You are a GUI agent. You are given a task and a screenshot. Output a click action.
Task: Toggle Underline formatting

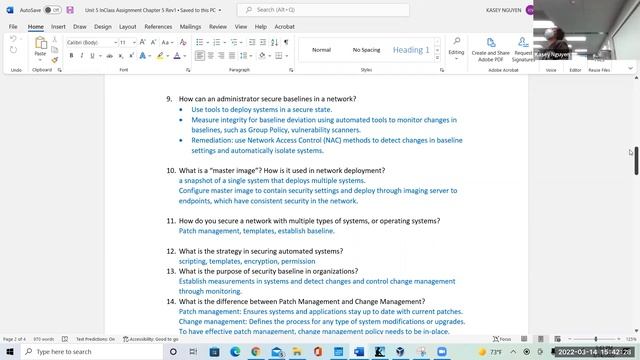[x=92, y=56]
